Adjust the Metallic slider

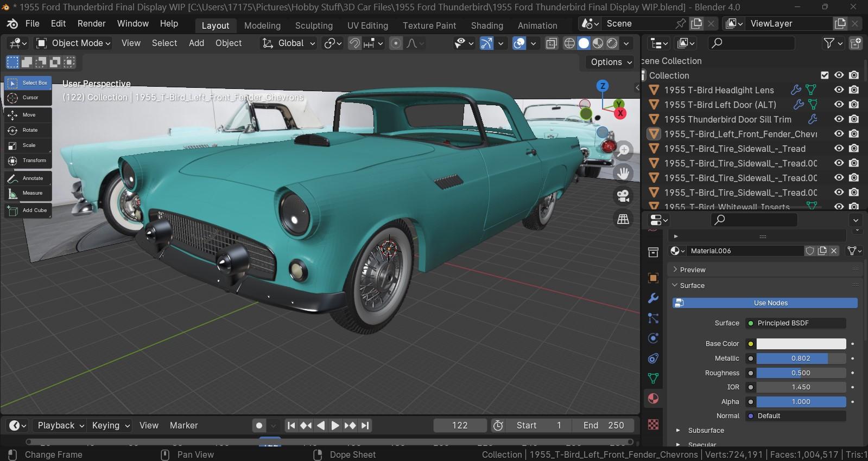[x=801, y=358]
